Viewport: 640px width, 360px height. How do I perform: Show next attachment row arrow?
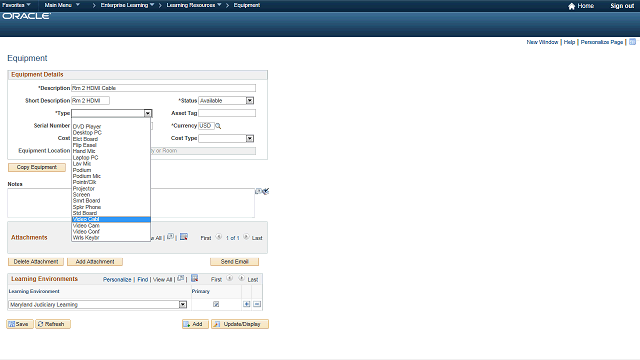pyautogui.click(x=246, y=237)
